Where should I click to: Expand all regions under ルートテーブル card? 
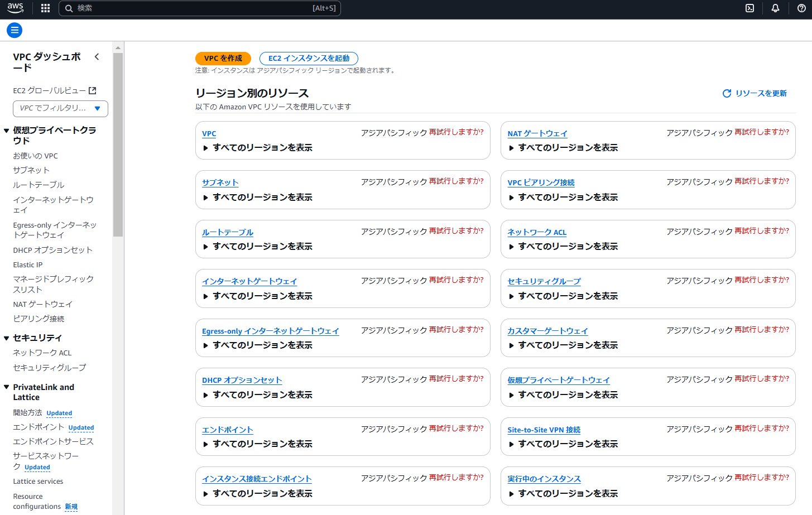(x=257, y=247)
